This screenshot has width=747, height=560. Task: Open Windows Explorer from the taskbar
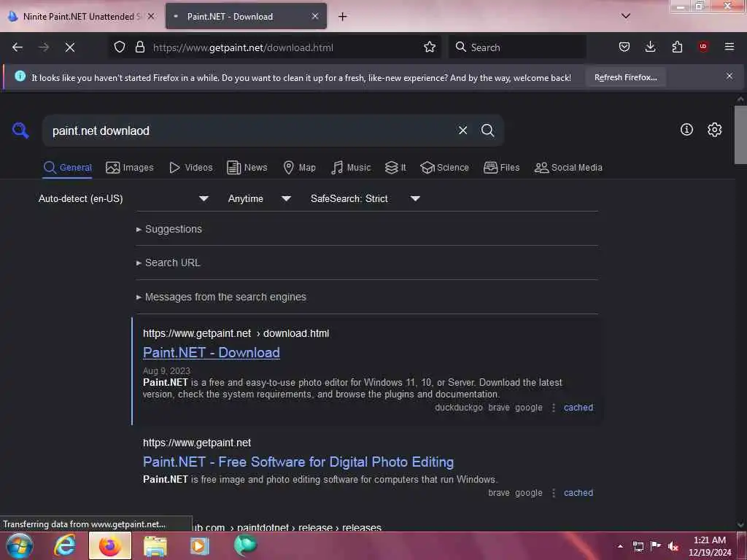(x=155, y=545)
